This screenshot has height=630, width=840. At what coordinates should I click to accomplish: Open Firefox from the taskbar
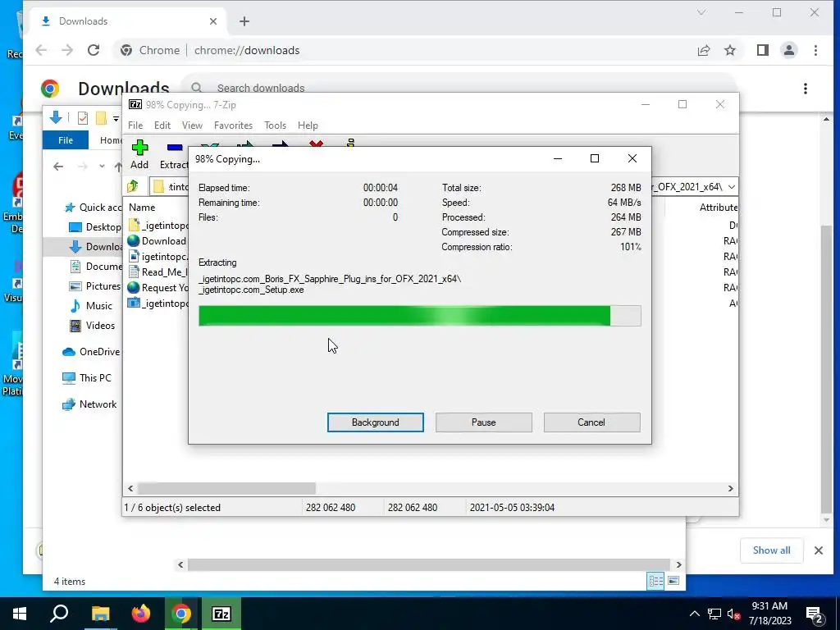pyautogui.click(x=141, y=614)
